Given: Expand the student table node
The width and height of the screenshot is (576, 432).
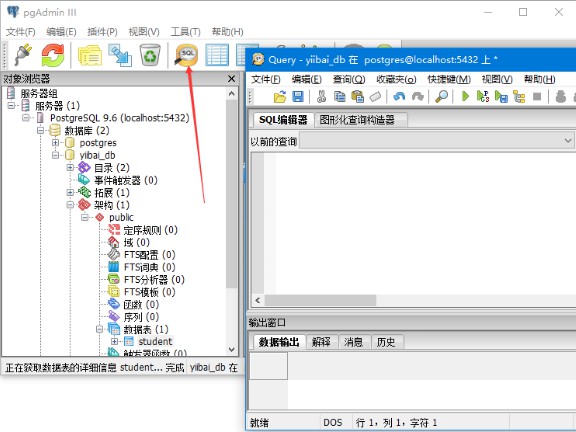Looking at the screenshot, I should tap(114, 342).
